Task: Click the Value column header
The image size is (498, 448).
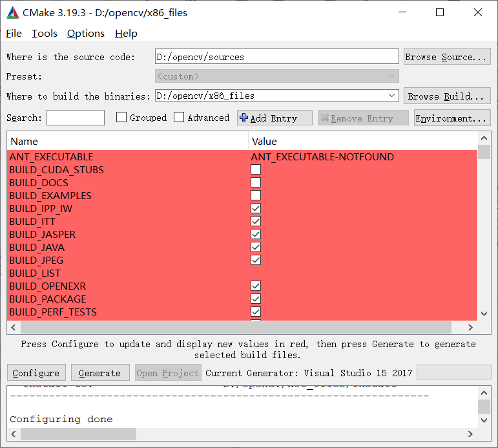Action: coord(363,141)
